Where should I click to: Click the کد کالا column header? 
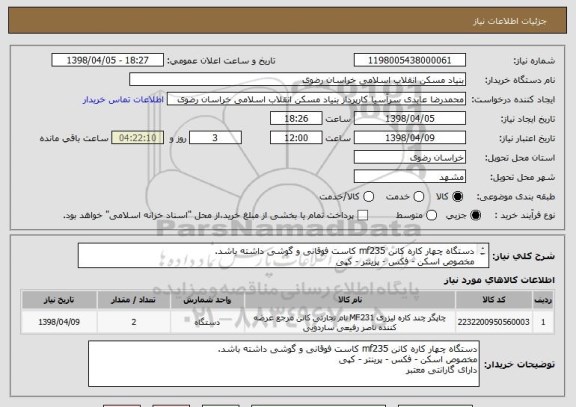[494, 300]
